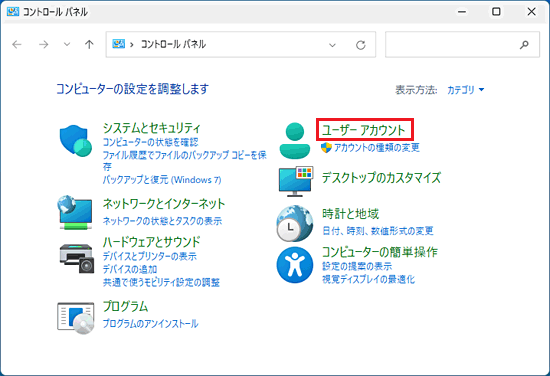The height and width of the screenshot is (376, 550).
Task: Click the Clock and Region globe icon
Action: point(295,223)
